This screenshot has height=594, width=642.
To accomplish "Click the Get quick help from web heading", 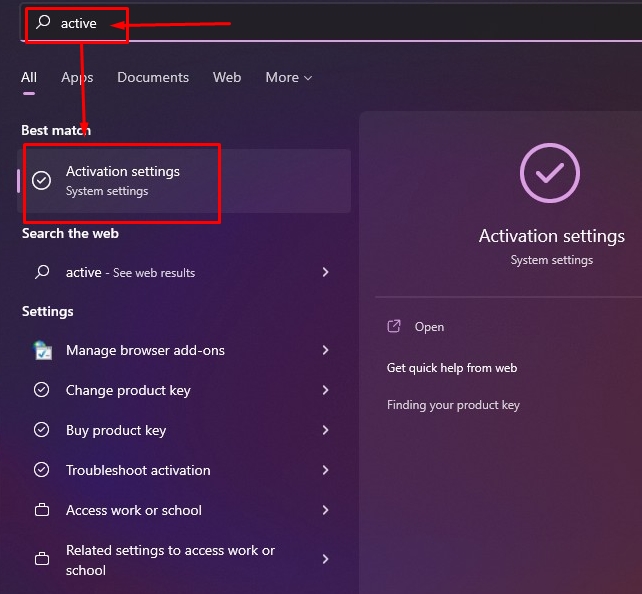I will coord(452,368).
